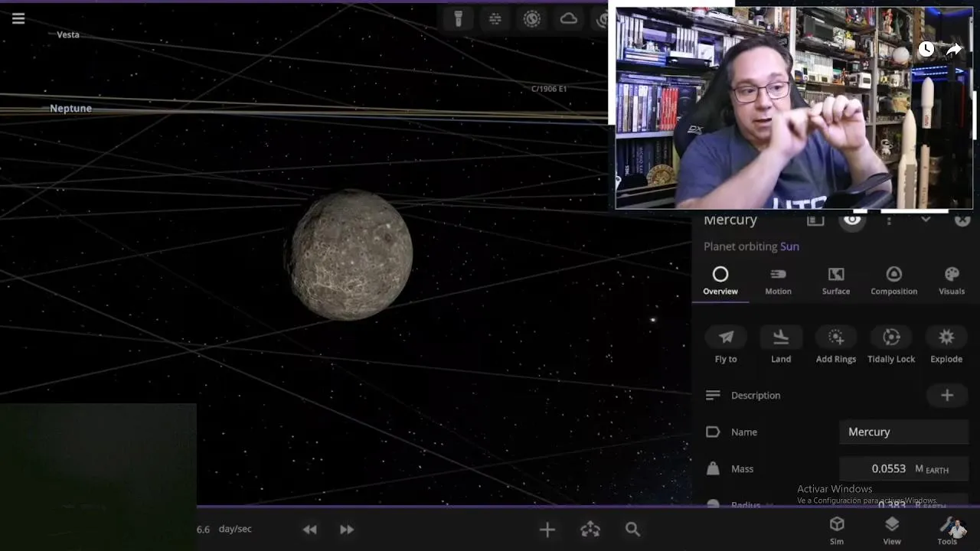Collapse the Mercury properties panel chevron
Image resolution: width=980 pixels, height=551 pixels.
pos(926,220)
